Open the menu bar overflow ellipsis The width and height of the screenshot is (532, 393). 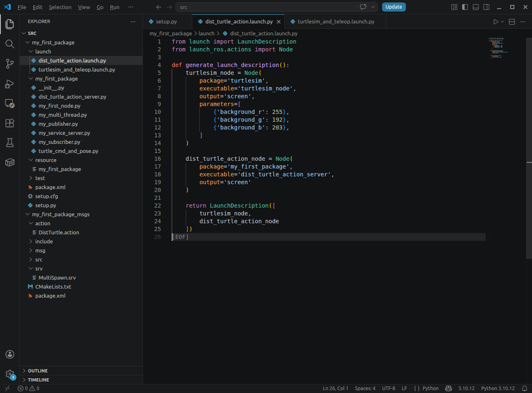pyautogui.click(x=131, y=7)
